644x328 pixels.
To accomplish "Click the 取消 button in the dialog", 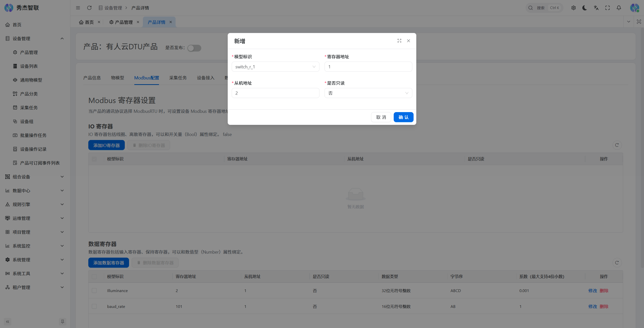I will 381,117.
